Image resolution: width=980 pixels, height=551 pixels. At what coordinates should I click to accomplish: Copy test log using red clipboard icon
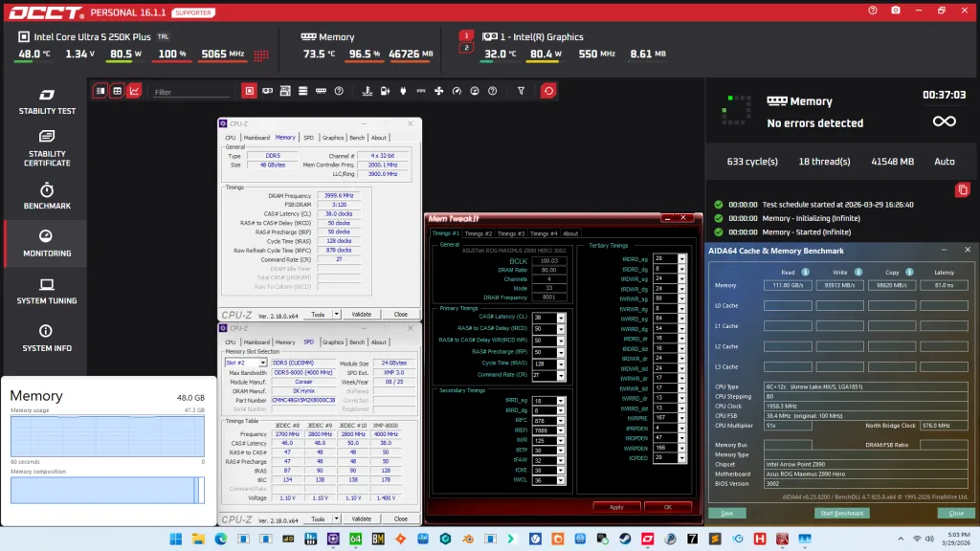pyautogui.click(x=963, y=190)
